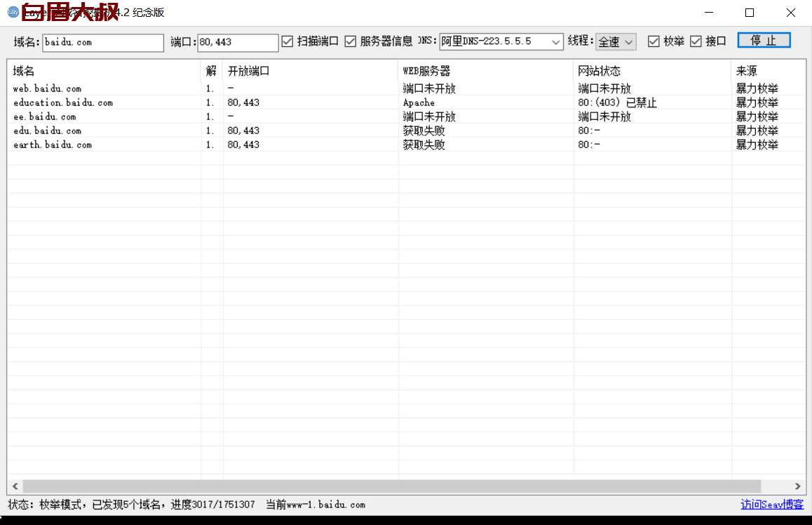Click the horizontal scrollbar left arrow
This screenshot has width=812, height=525.
(15, 486)
